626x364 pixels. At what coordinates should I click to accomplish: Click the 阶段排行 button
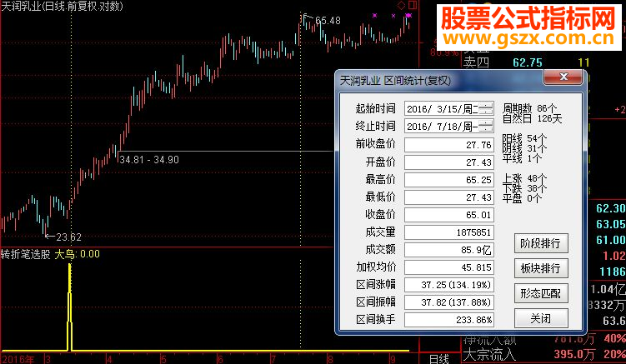tap(541, 243)
